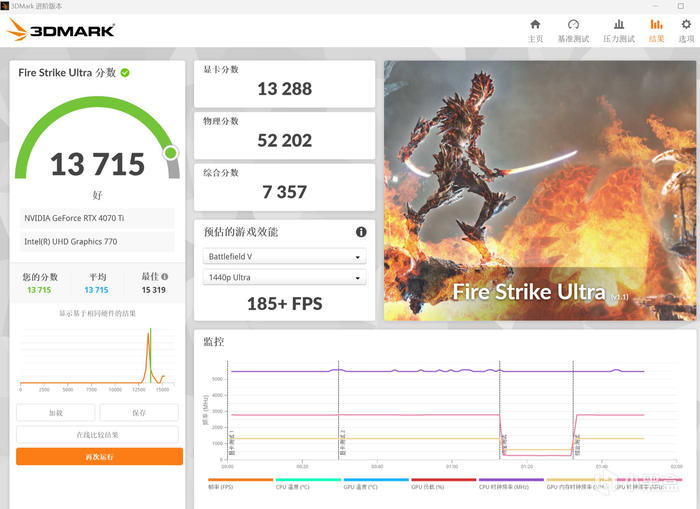The image size is (700, 509).
Task: Click the 185+ FPS estimate text
Action: point(284,304)
